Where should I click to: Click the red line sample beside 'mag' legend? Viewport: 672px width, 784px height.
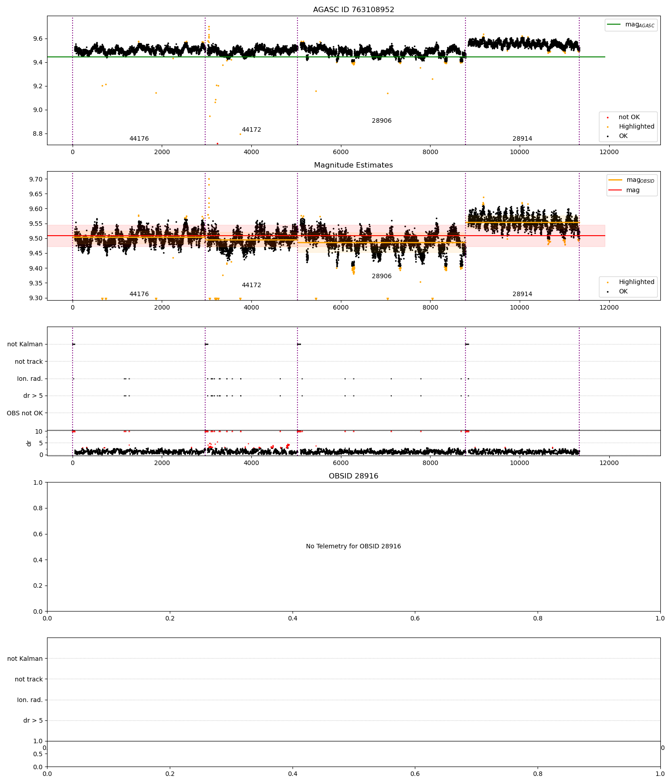tap(616, 190)
